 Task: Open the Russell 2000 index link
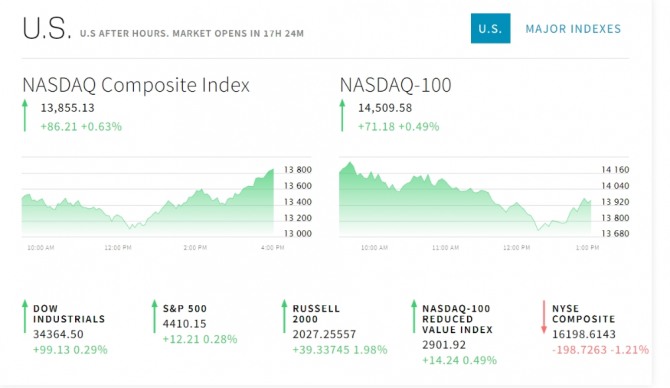[x=316, y=314]
